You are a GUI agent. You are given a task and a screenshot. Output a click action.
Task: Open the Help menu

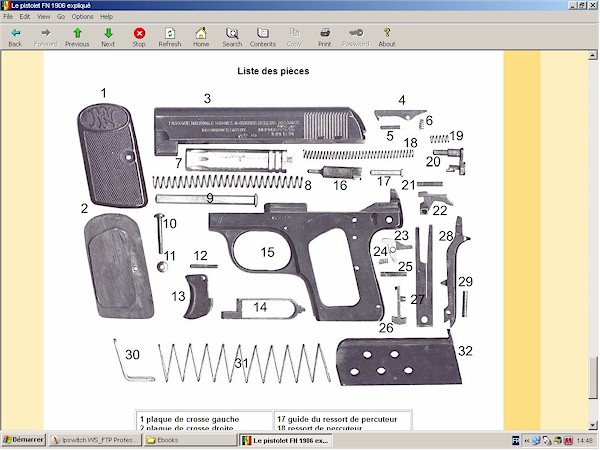[106, 16]
